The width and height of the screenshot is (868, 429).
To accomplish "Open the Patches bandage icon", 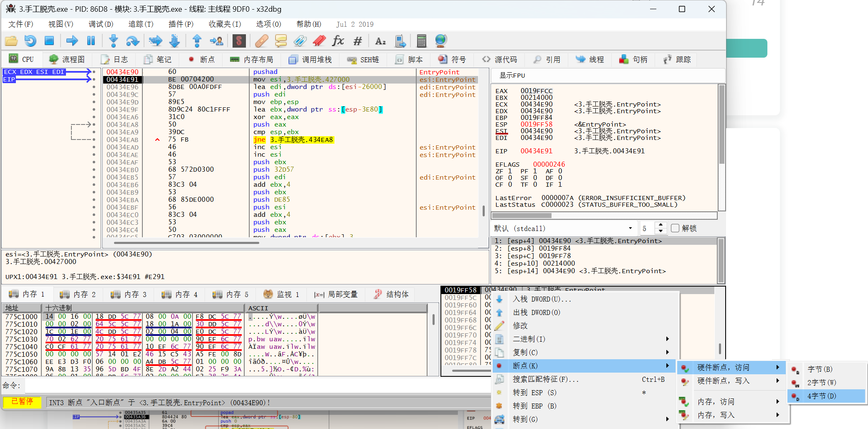I will tap(262, 41).
